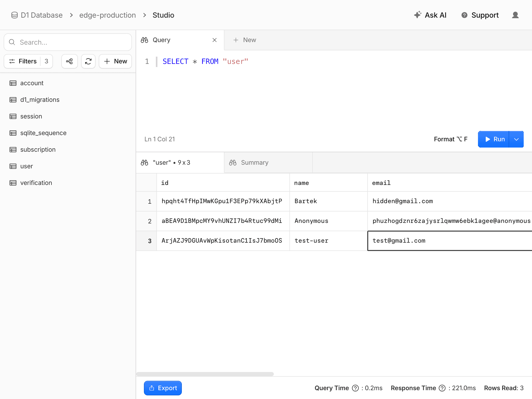Click the Query Time help icon

point(355,388)
